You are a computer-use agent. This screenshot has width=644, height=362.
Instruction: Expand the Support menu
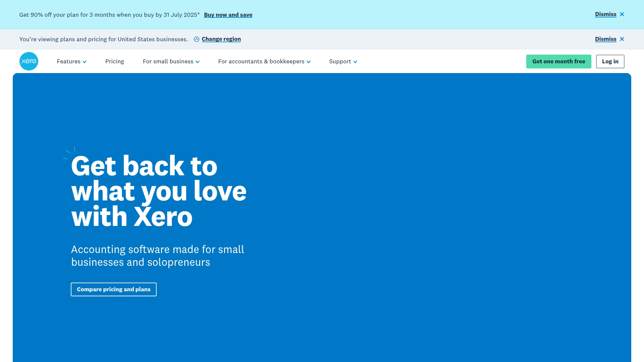click(343, 61)
